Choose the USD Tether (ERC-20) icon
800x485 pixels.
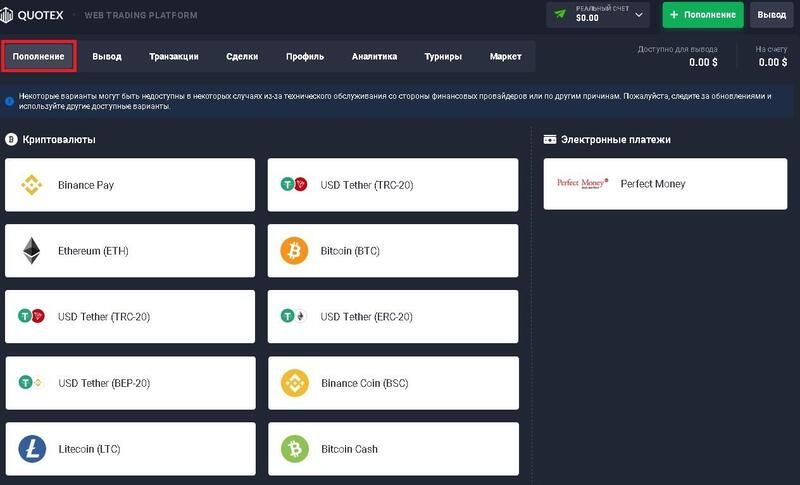click(293, 316)
